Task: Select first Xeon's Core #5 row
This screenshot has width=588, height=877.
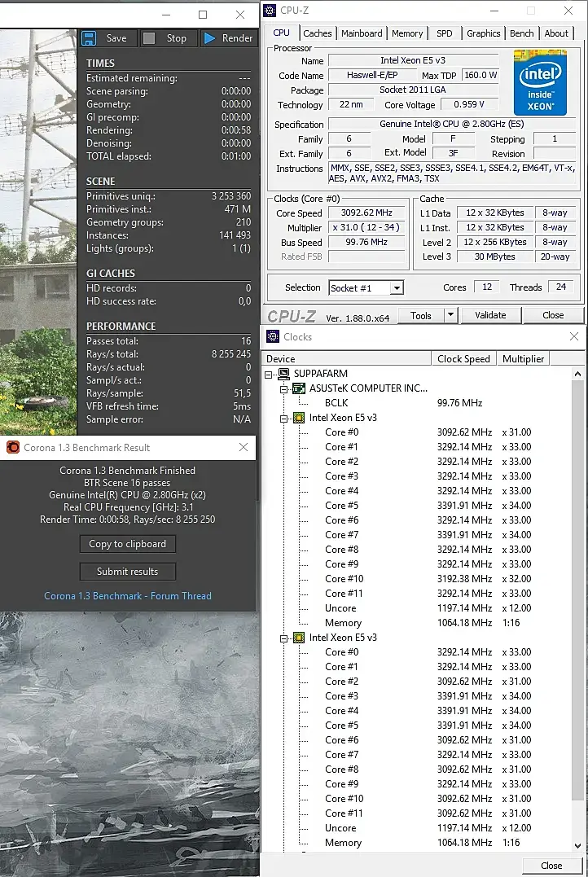Action: pyautogui.click(x=342, y=506)
